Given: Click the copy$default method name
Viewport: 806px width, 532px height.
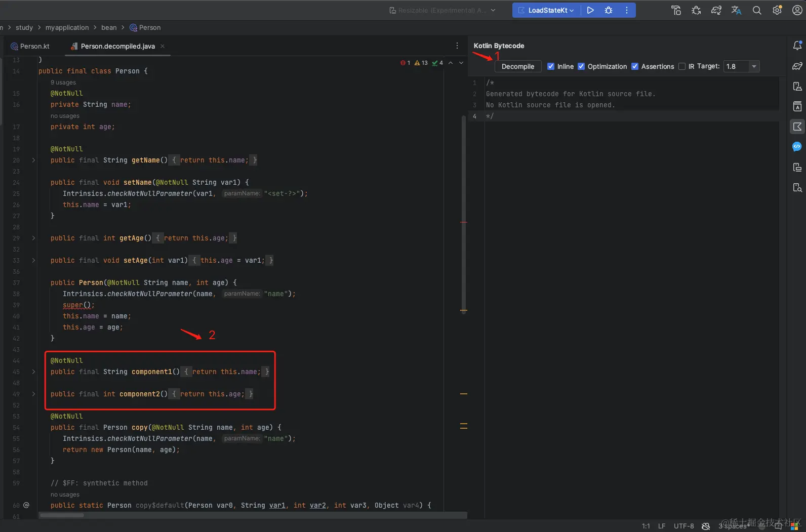Looking at the screenshot, I should 159,505.
